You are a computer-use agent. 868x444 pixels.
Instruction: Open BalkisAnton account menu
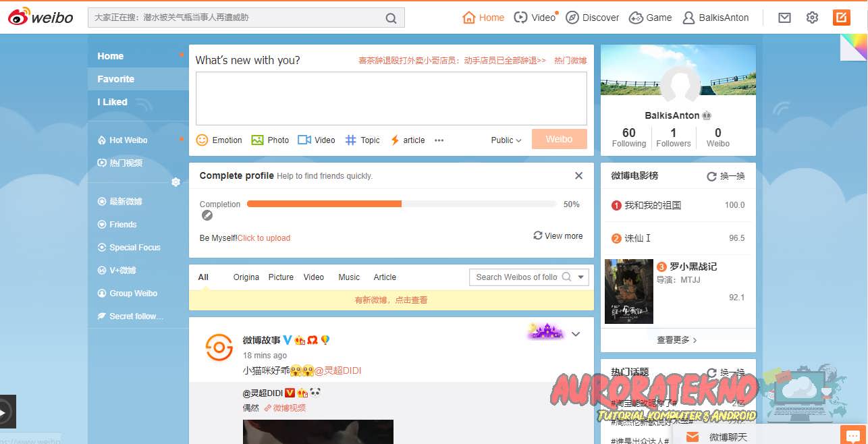[x=715, y=18]
